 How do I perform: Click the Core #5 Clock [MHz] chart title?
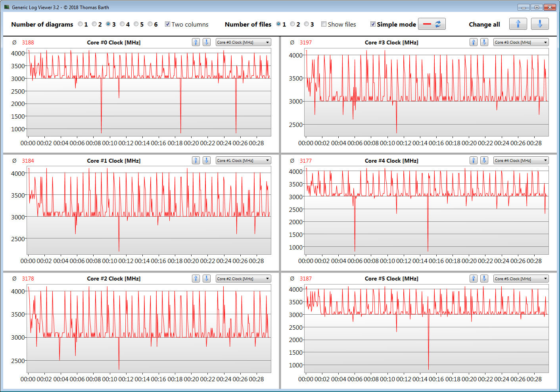(391, 279)
